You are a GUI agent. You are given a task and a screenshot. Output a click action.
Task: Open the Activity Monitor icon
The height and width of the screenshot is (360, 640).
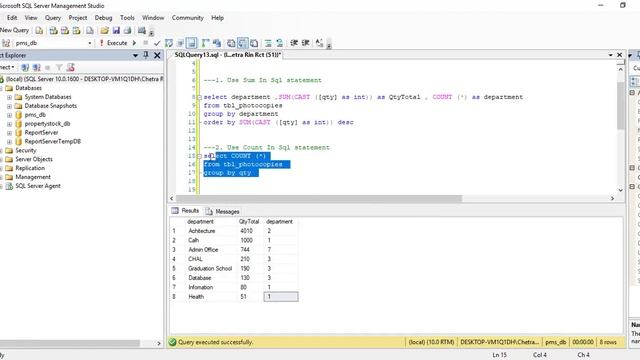point(142,31)
